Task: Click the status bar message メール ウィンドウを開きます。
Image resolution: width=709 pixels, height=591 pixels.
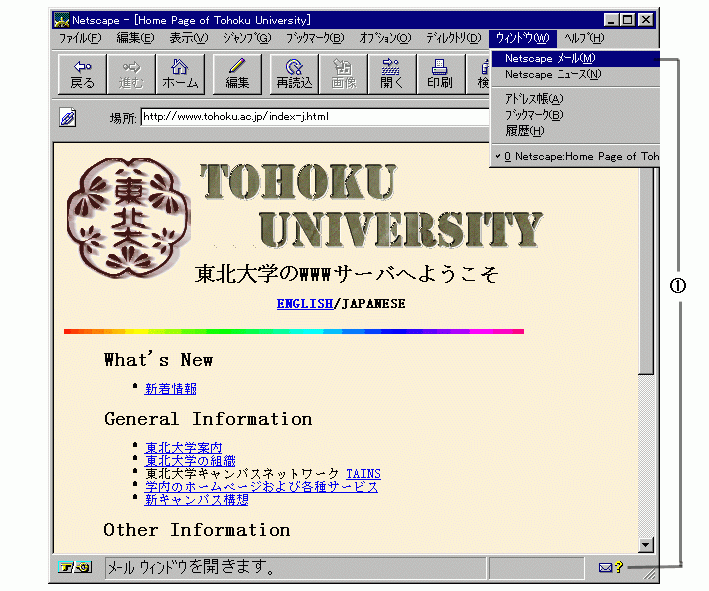Action: point(191,567)
